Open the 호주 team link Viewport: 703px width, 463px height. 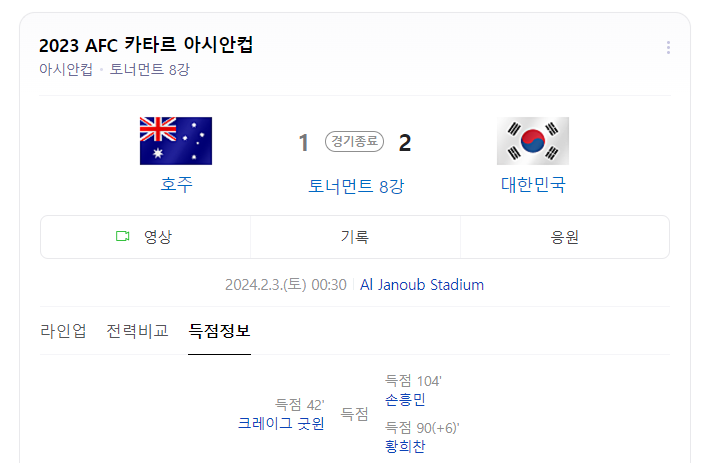(176, 184)
